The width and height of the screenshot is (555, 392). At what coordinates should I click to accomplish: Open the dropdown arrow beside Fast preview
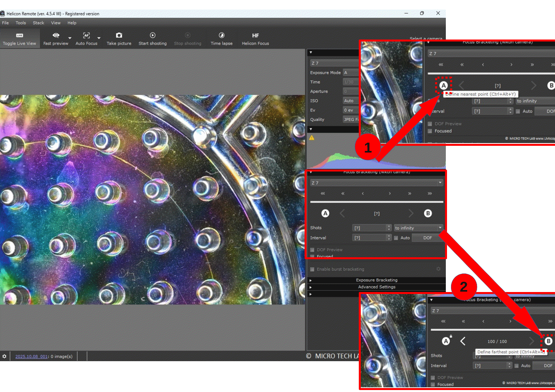[70, 38]
